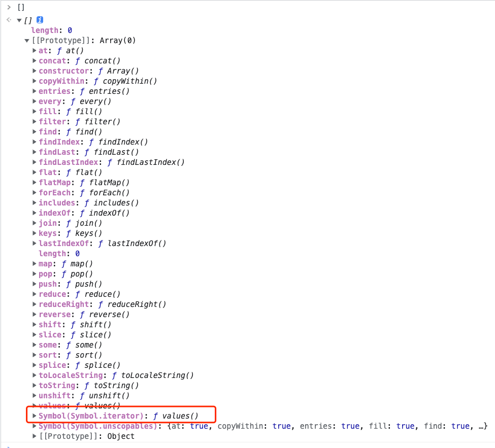495x448 pixels.
Task: Click the 'f lastIndexOf()' function value
Action: point(132,243)
